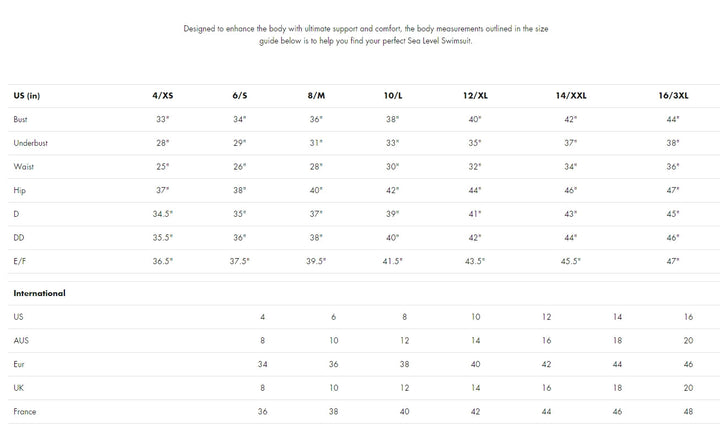Click the Bust row label
720x432 pixels.
[21, 119]
